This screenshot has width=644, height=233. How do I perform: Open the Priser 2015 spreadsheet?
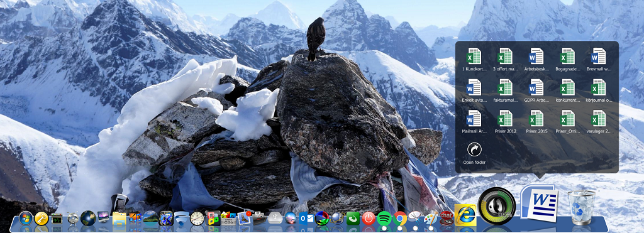[x=536, y=122]
